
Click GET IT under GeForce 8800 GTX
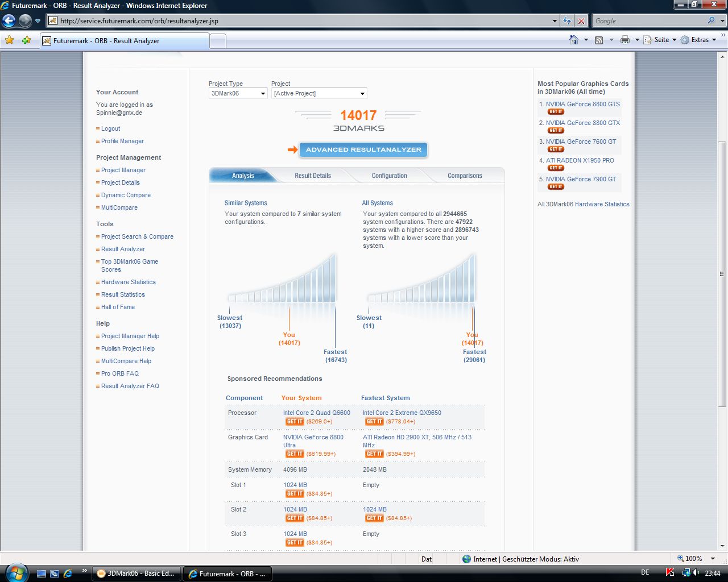point(556,131)
